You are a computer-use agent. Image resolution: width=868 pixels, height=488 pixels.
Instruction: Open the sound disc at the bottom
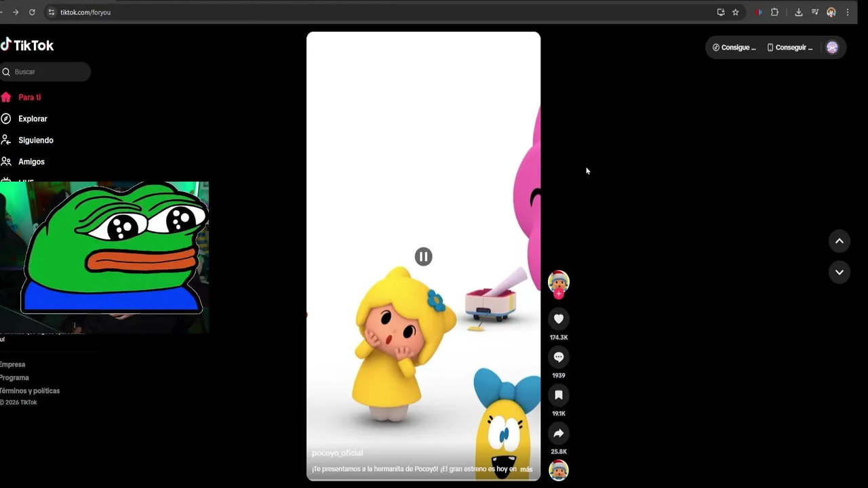558,470
